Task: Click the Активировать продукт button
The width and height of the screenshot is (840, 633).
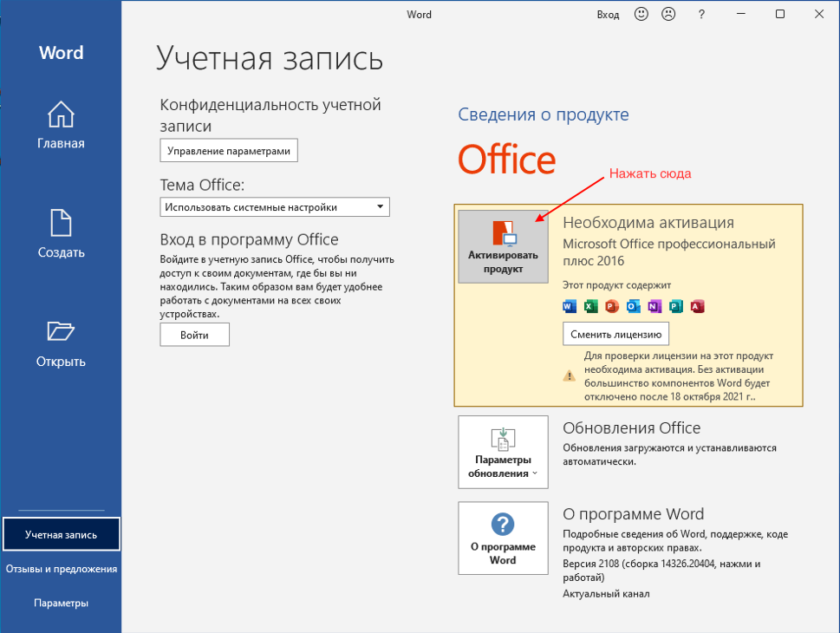Action: 503,246
